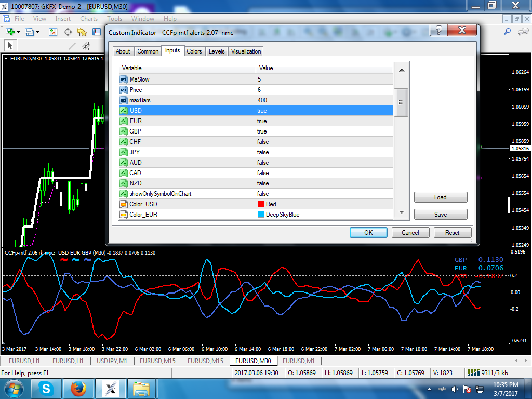This screenshot has width=532, height=399.
Task: Toggle the CAD false value
Action: coord(324,173)
